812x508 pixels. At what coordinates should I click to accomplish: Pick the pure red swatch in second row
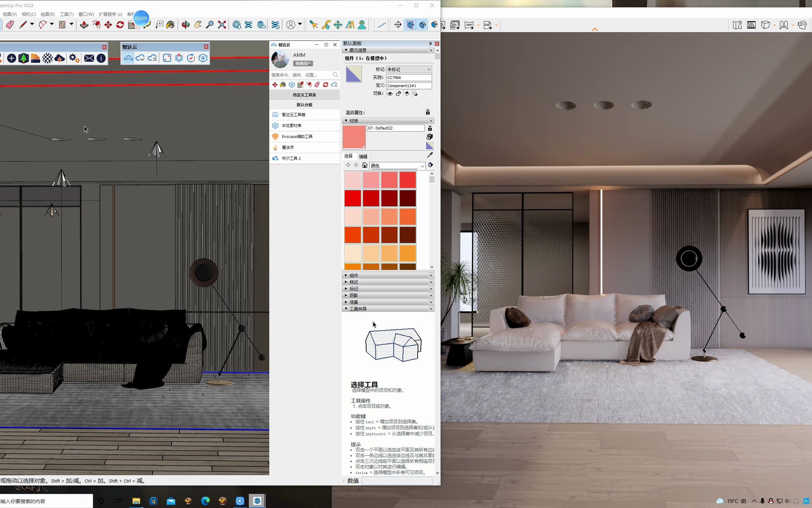coord(353,198)
